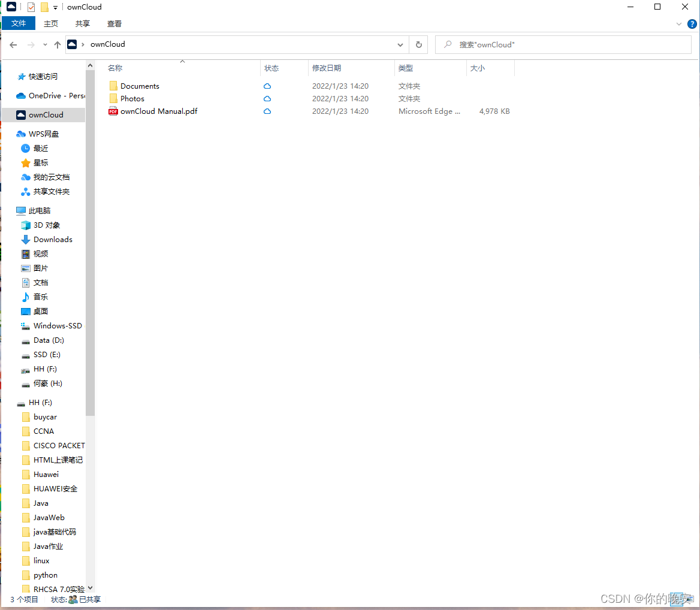Select the Photos folder
The image size is (700, 610).
tap(132, 99)
